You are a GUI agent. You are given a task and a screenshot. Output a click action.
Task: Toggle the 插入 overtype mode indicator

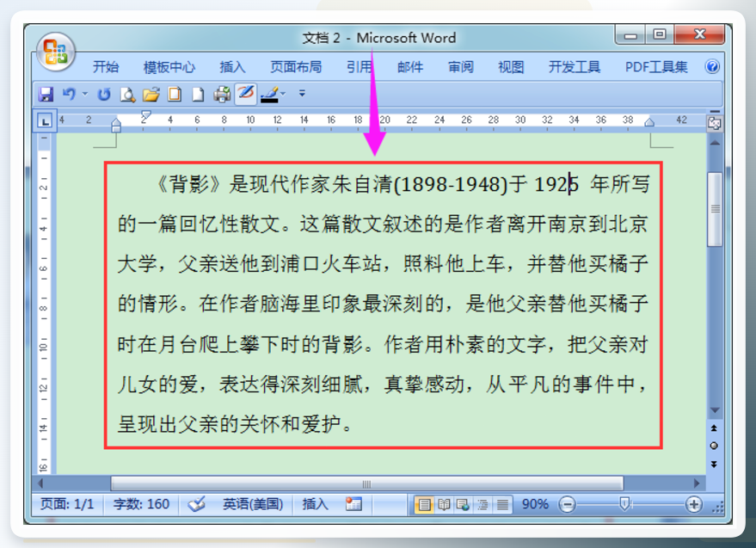pyautogui.click(x=316, y=504)
